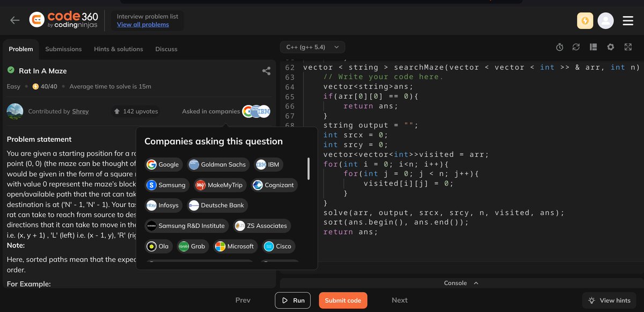This screenshot has height=312, width=644.
Task: Open the hamburger main menu
Action: click(x=628, y=20)
